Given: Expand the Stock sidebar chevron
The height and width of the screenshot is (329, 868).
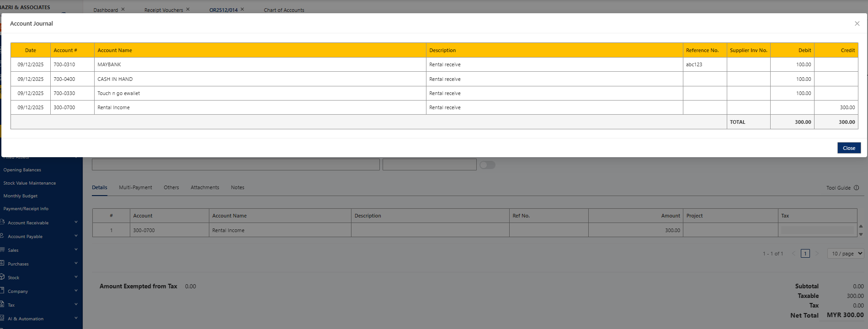Looking at the screenshot, I should (76, 277).
